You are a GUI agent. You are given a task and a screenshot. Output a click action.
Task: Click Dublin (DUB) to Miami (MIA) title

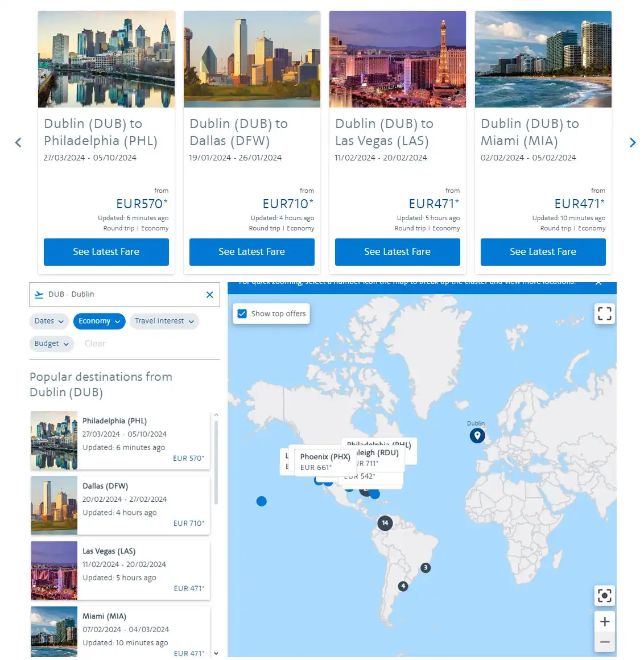[x=530, y=132]
